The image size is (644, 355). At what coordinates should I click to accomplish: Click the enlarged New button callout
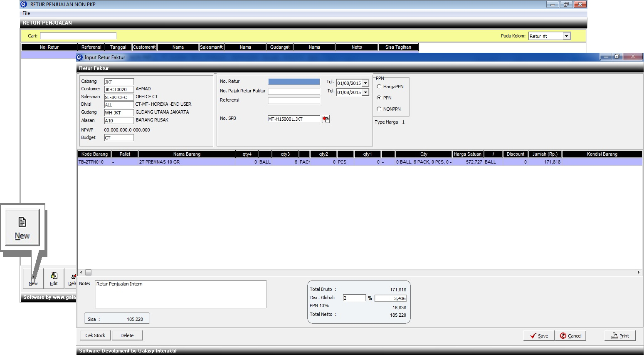[x=22, y=228]
